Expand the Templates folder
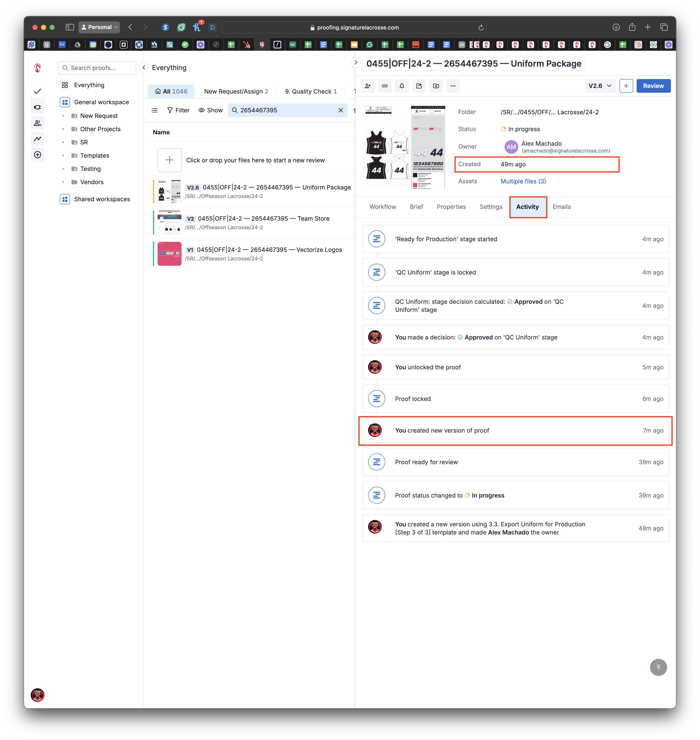The image size is (700, 740). click(x=63, y=155)
